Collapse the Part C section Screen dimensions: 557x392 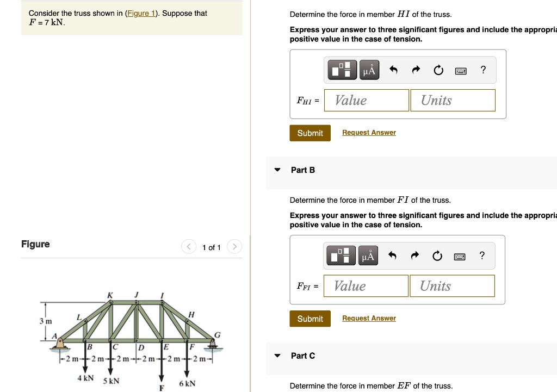[x=277, y=356]
